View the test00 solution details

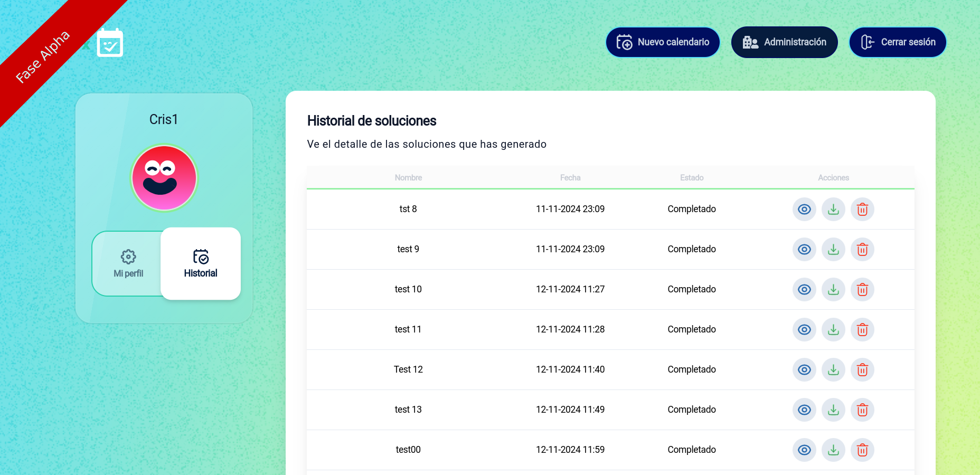tap(804, 450)
